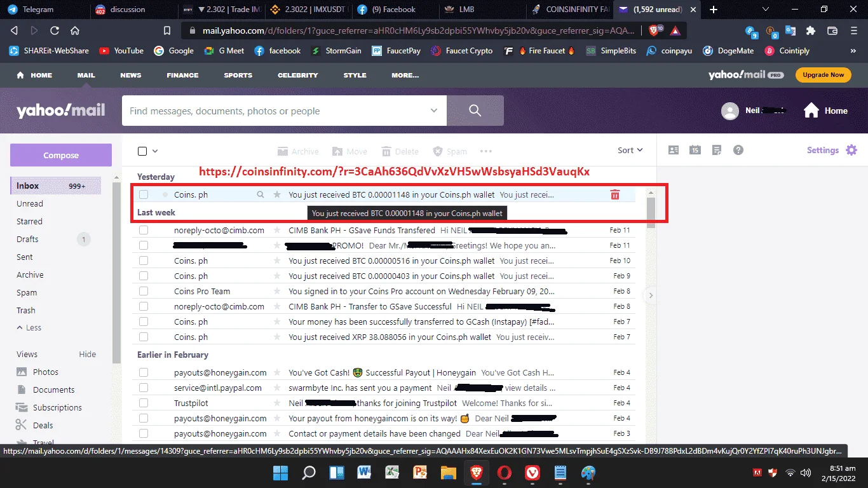
Task: Open Subscriptions view in sidebar
Action: (57, 407)
